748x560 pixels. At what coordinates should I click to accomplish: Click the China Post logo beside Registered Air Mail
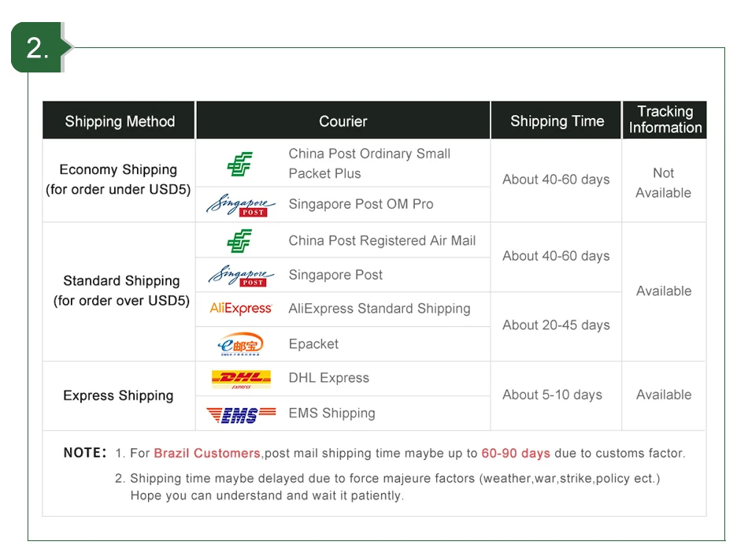pos(239,241)
